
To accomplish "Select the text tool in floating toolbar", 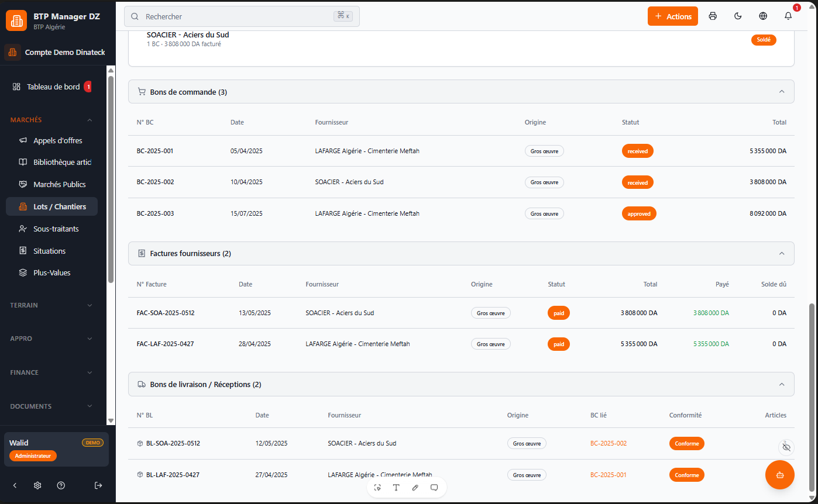I will click(396, 488).
